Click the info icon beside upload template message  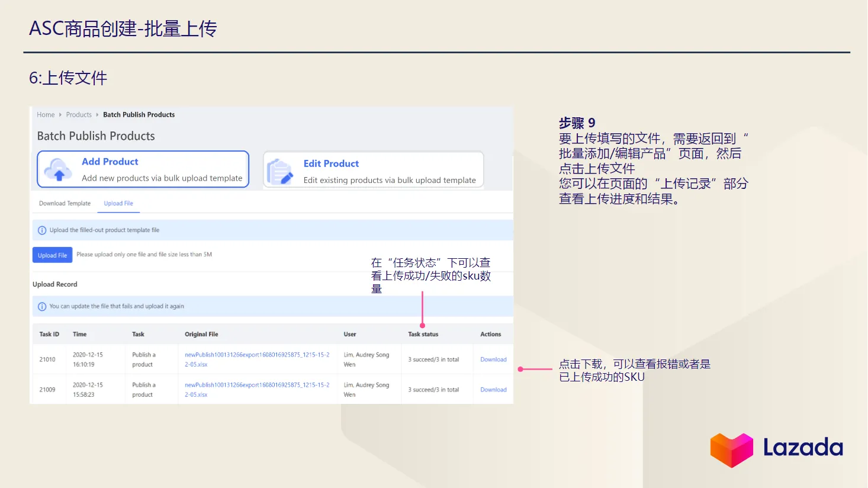point(41,230)
